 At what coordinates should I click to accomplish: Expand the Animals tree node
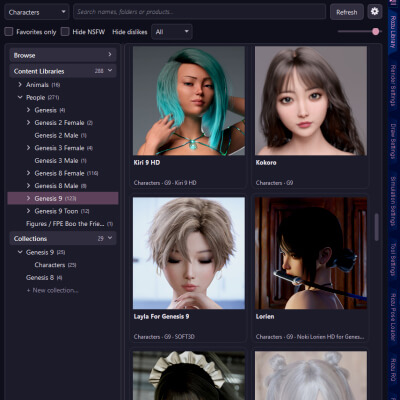pos(20,85)
